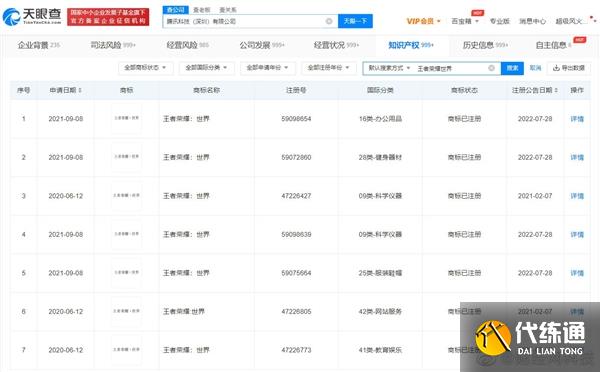Open trademark image in row 5 (59075664)
This screenshot has height=372, width=600.
(126, 273)
